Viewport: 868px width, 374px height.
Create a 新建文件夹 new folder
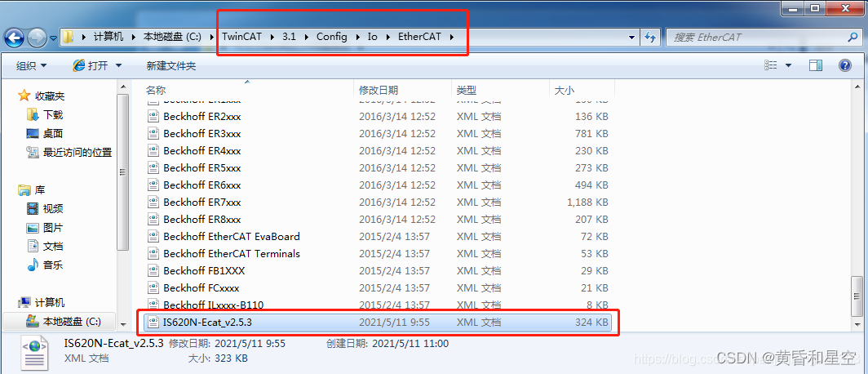tap(171, 66)
